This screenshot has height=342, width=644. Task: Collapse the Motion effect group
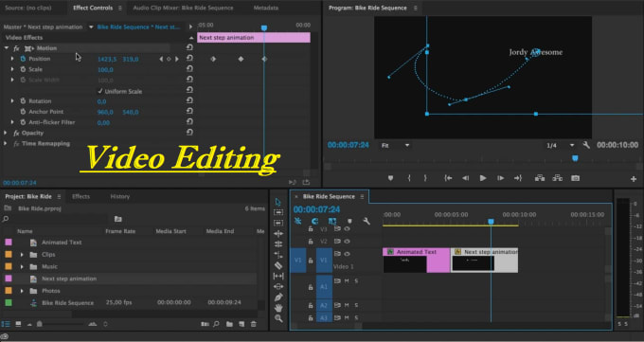pyautogui.click(x=7, y=48)
